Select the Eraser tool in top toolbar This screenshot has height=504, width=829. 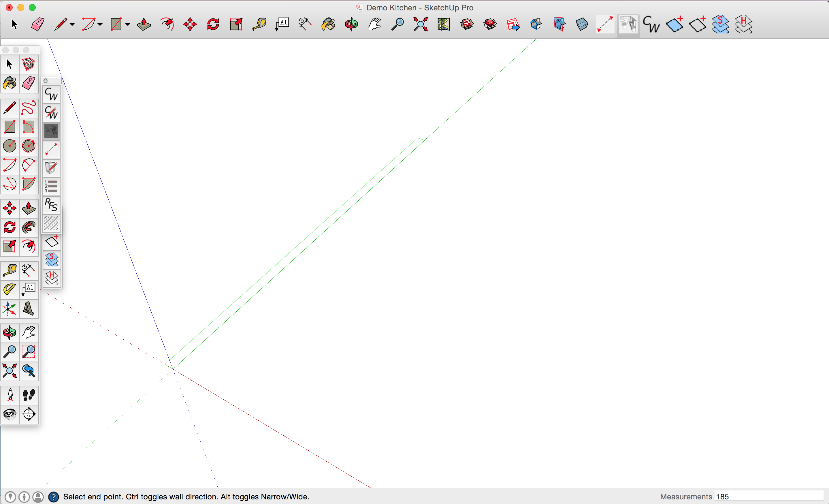(x=37, y=24)
